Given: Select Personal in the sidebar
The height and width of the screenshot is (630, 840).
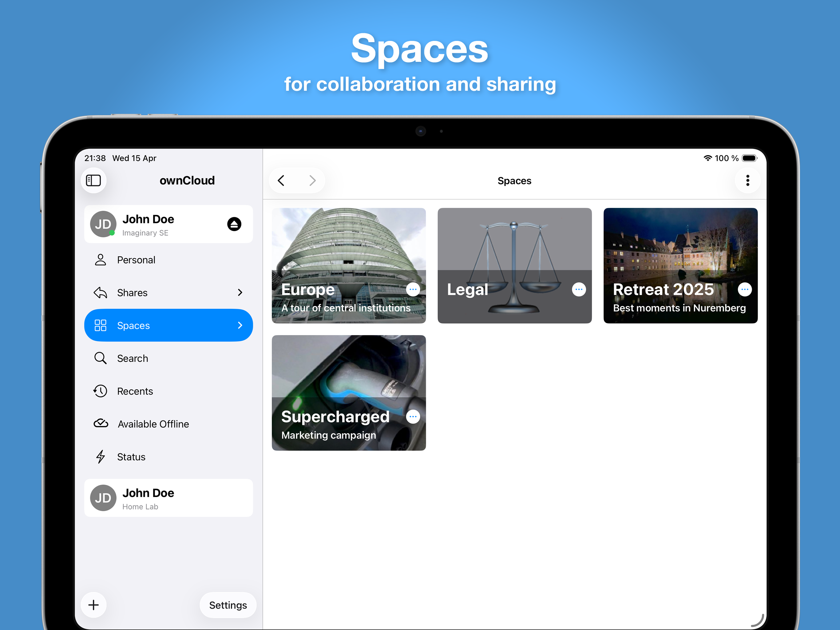Looking at the screenshot, I should (x=168, y=260).
